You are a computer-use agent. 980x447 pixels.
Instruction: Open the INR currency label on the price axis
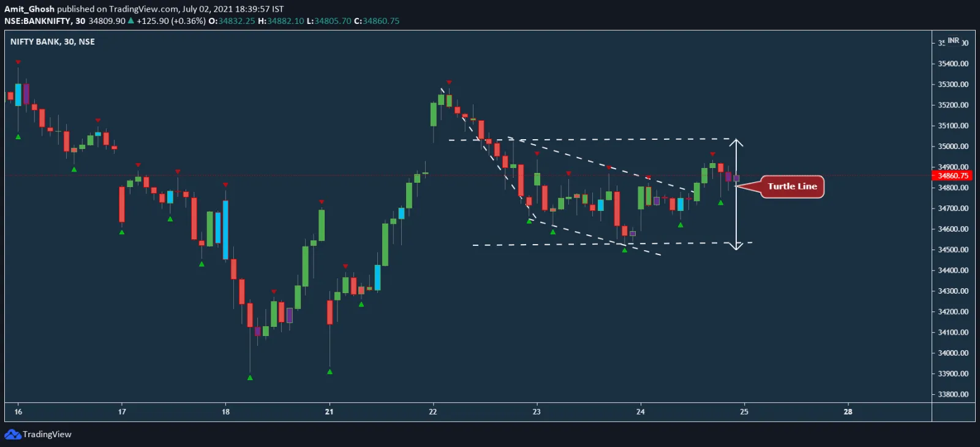953,40
